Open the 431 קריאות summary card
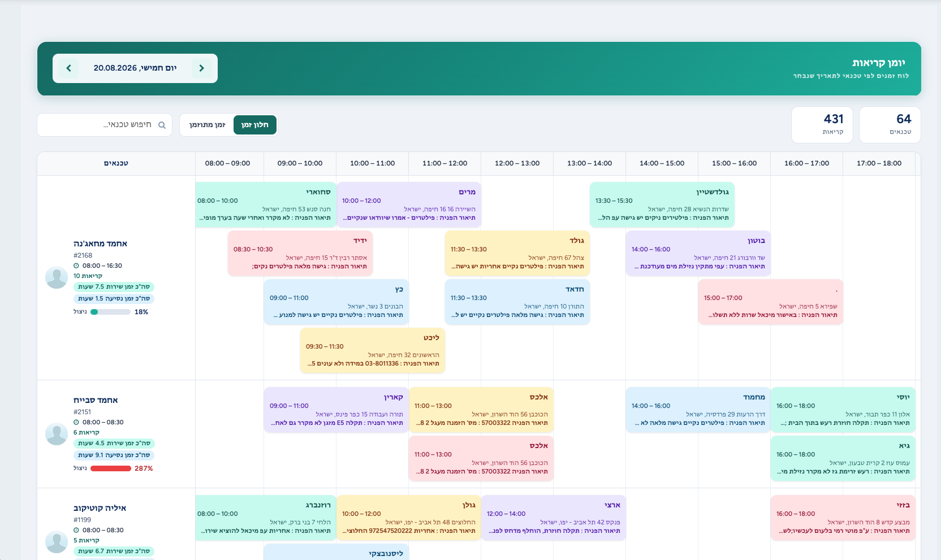Screen dimensions: 941x560 click(822, 125)
